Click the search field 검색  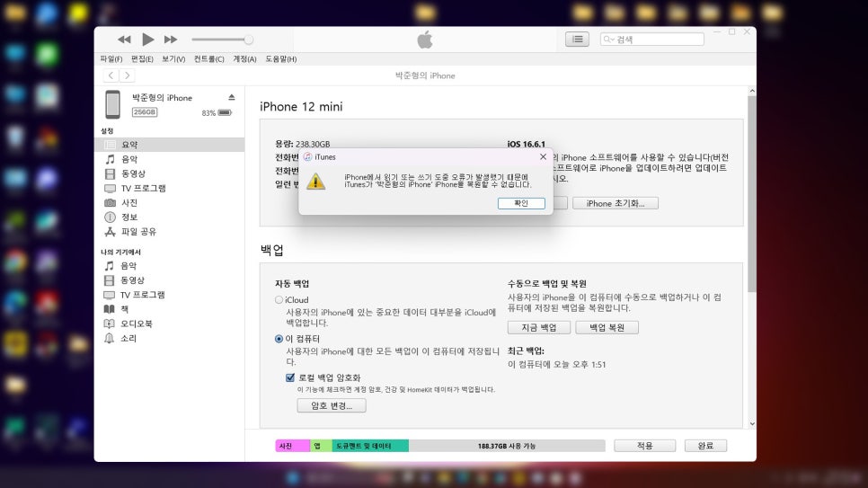click(652, 40)
